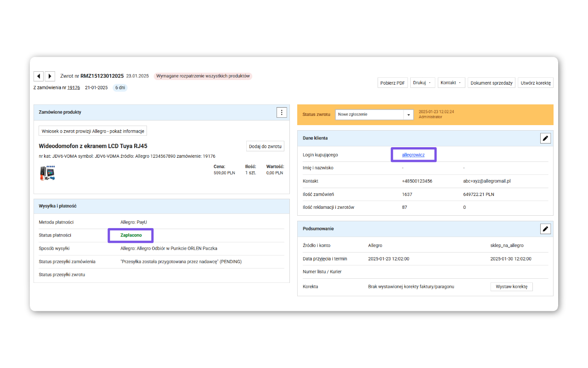Open the allegrowicz buyer login link
The width and height of the screenshot is (588, 368).
coord(413,155)
